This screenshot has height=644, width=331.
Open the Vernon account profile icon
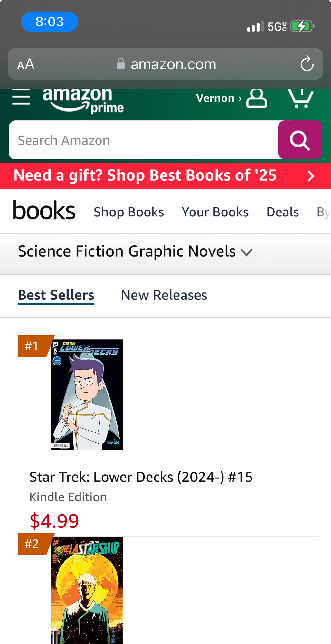[x=256, y=98]
